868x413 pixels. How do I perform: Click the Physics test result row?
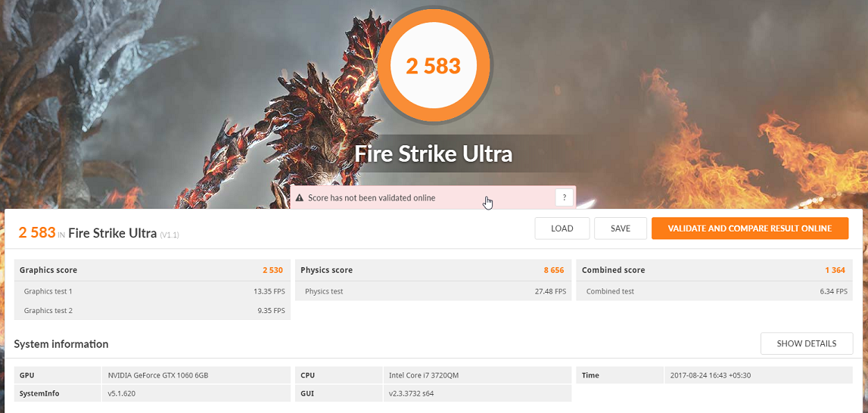(433, 291)
